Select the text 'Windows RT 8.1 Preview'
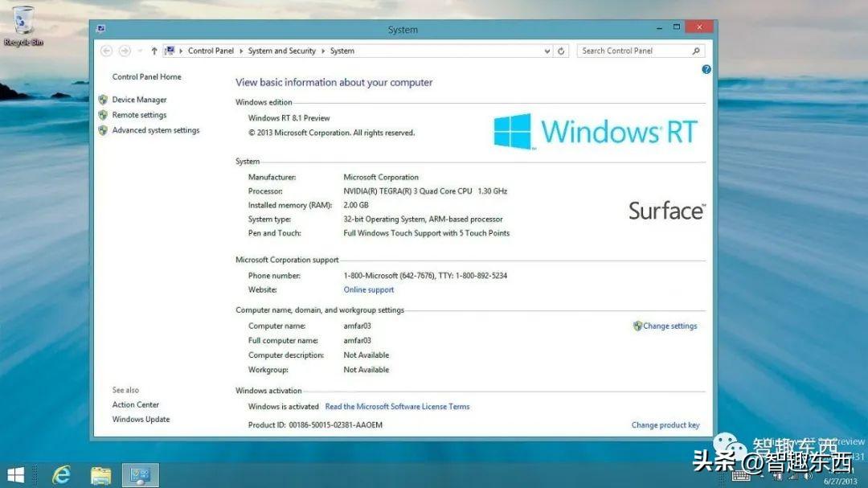Viewport: 868px width, 488px height. tap(289, 118)
